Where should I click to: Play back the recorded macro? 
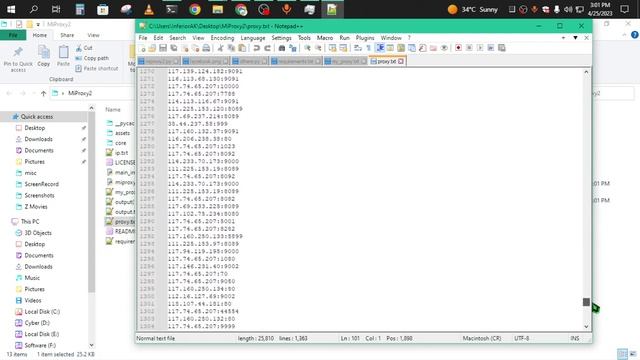480,48
